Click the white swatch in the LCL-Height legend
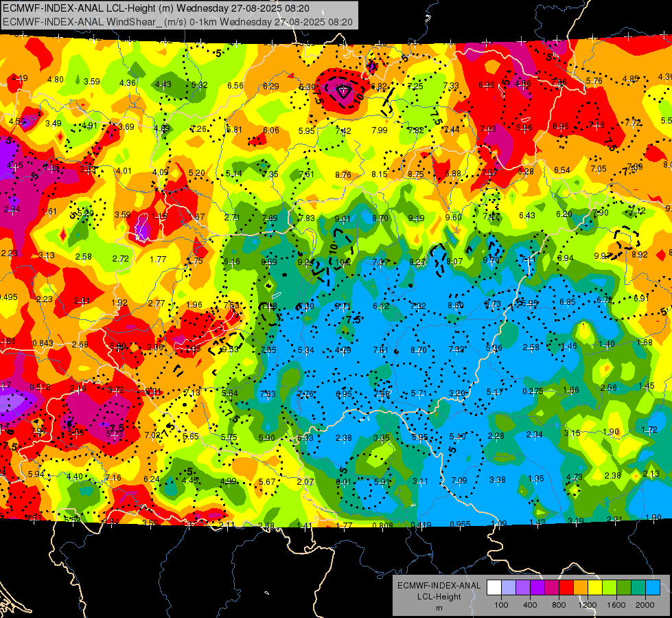This screenshot has width=672, height=618. (x=494, y=588)
